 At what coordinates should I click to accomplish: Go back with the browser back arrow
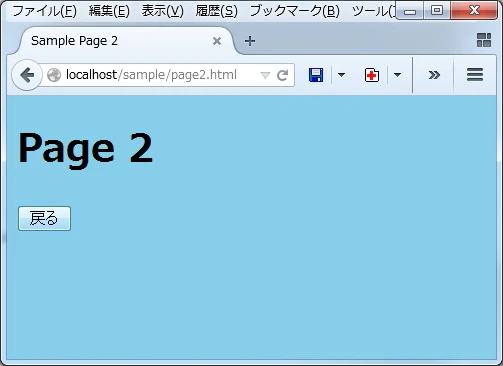tap(27, 75)
